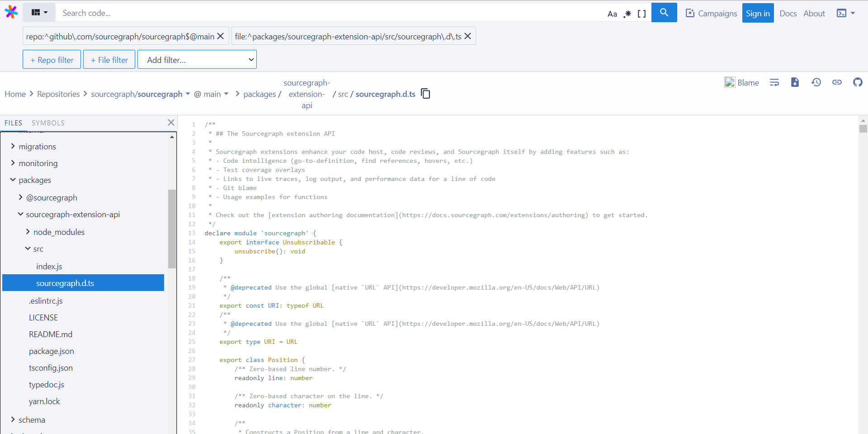
Task: Copy the permalink to this file
Action: pos(837,82)
